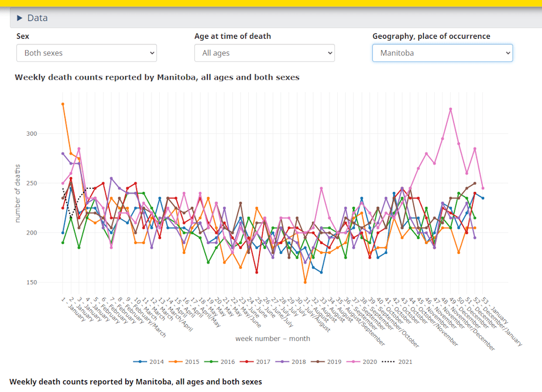542x392 pixels.
Task: Open the Sex dropdown
Action: (x=87, y=53)
